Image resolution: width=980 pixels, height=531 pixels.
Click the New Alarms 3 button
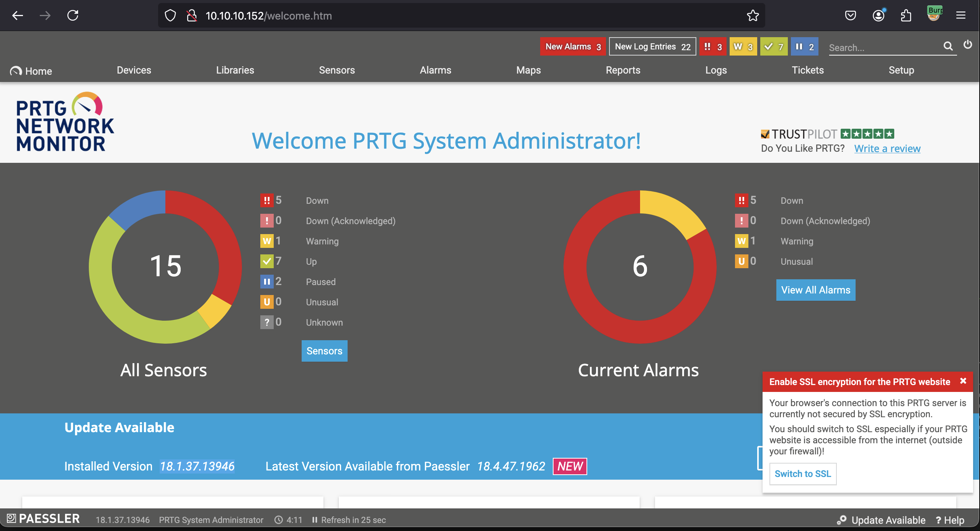click(573, 47)
